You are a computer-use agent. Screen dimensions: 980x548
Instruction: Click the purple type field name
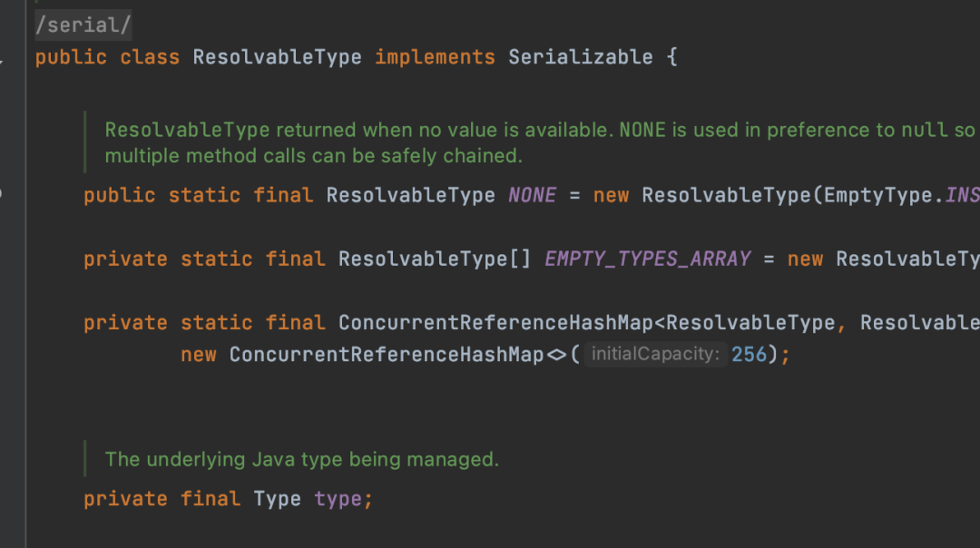pyautogui.click(x=338, y=499)
